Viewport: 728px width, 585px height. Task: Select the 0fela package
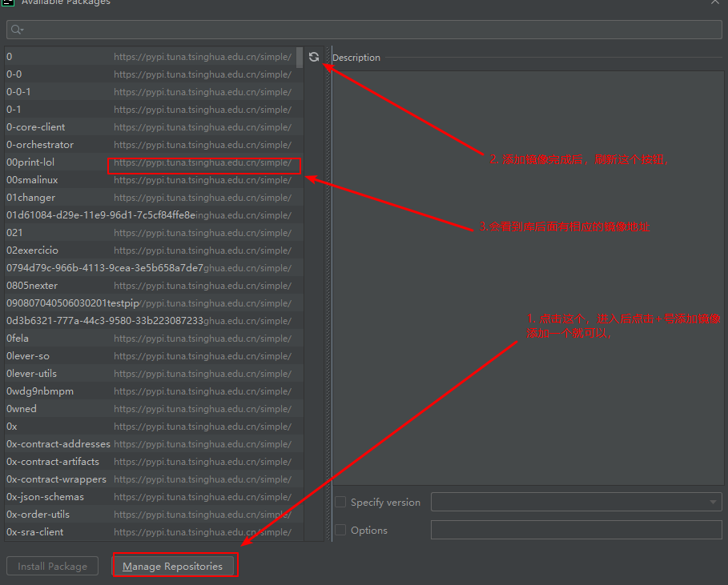(x=154, y=339)
